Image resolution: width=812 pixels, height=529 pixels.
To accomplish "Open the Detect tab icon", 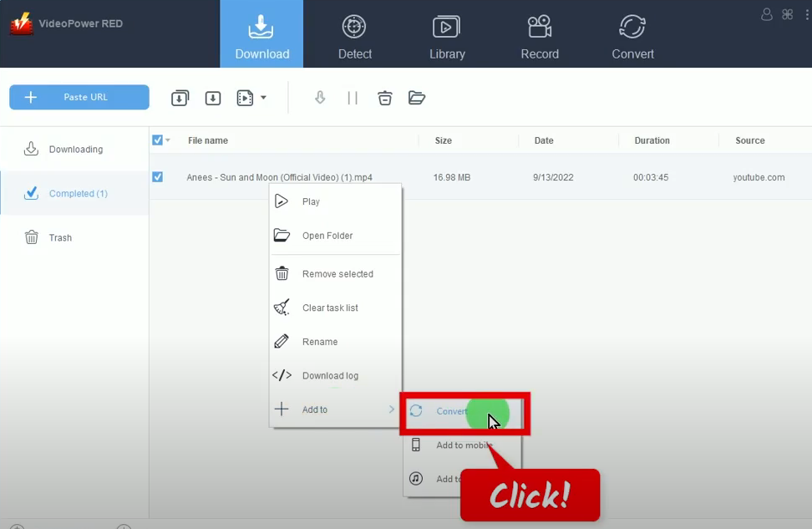I will pos(354,33).
